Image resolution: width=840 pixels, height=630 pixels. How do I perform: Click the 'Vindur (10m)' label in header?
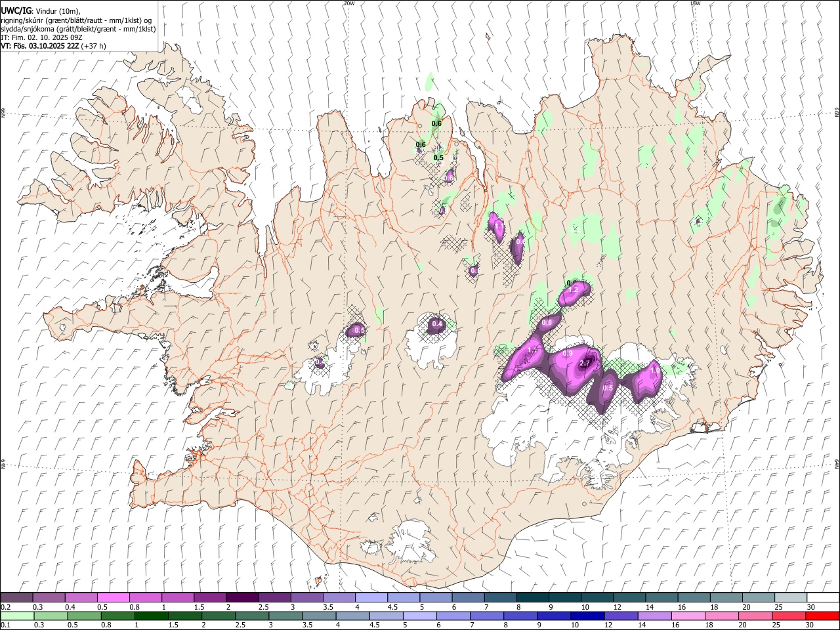tap(58, 11)
